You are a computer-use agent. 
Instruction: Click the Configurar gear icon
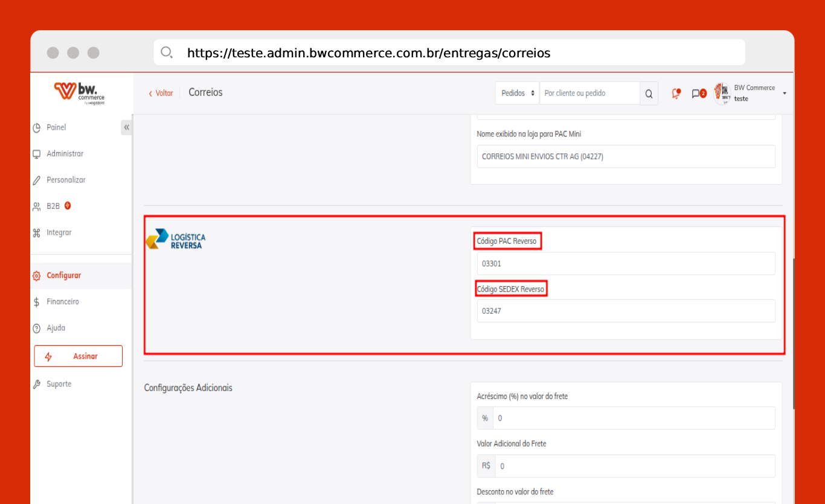pyautogui.click(x=36, y=276)
